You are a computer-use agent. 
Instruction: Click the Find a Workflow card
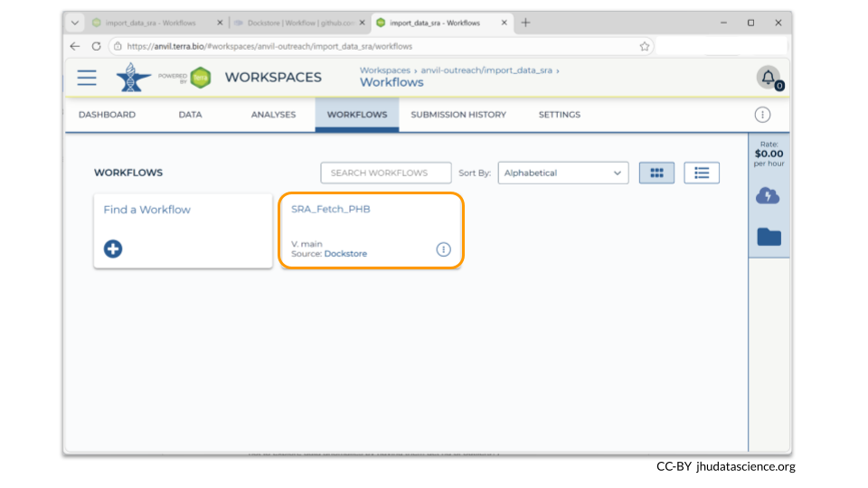point(184,230)
